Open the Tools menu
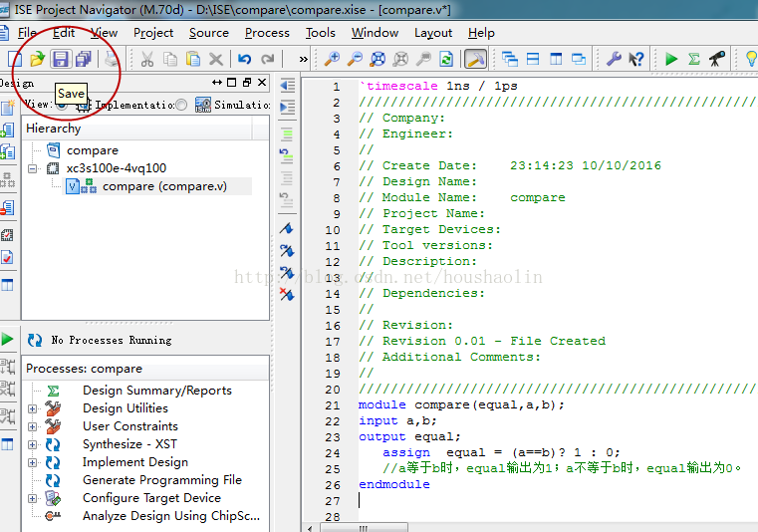 pyautogui.click(x=320, y=33)
